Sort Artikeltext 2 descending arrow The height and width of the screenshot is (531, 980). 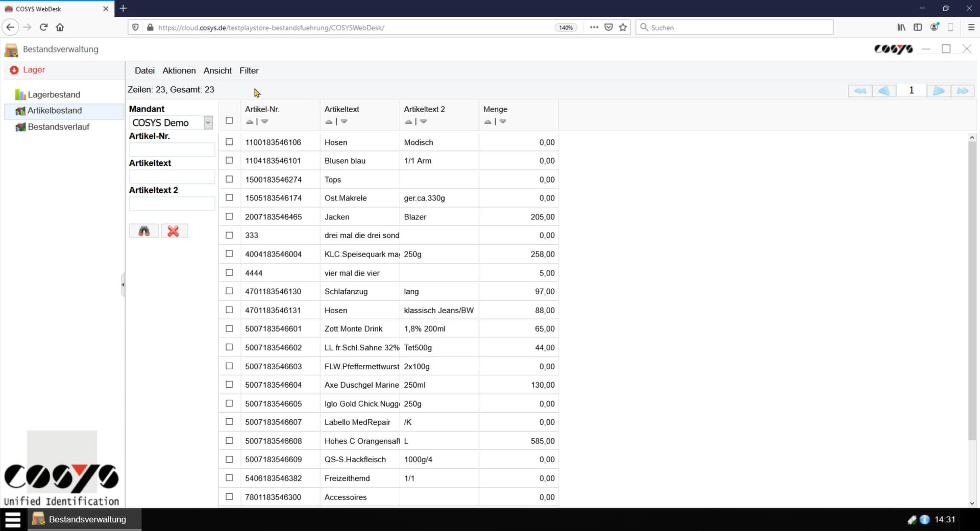[x=424, y=121]
